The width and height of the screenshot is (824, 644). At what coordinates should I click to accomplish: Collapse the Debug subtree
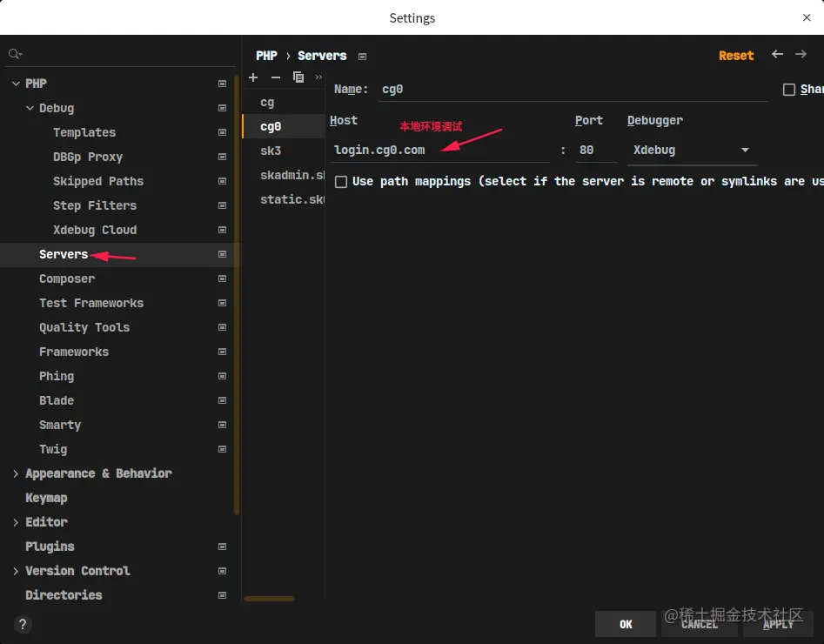[x=30, y=108]
